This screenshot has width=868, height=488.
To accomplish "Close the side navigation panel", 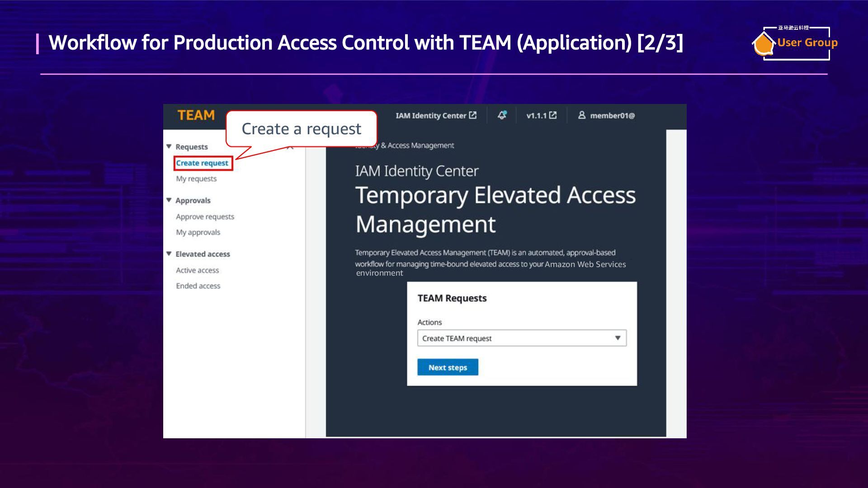I will coord(290,147).
